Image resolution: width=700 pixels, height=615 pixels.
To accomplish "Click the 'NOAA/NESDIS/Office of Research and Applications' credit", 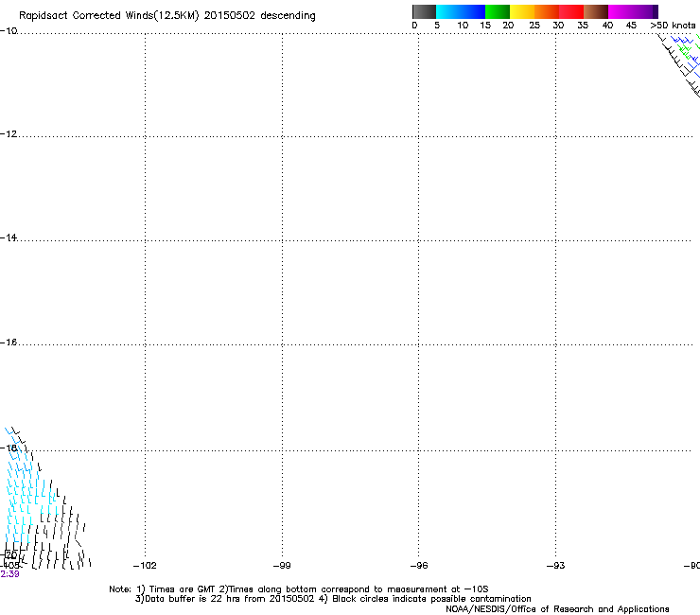I will coord(557,609).
